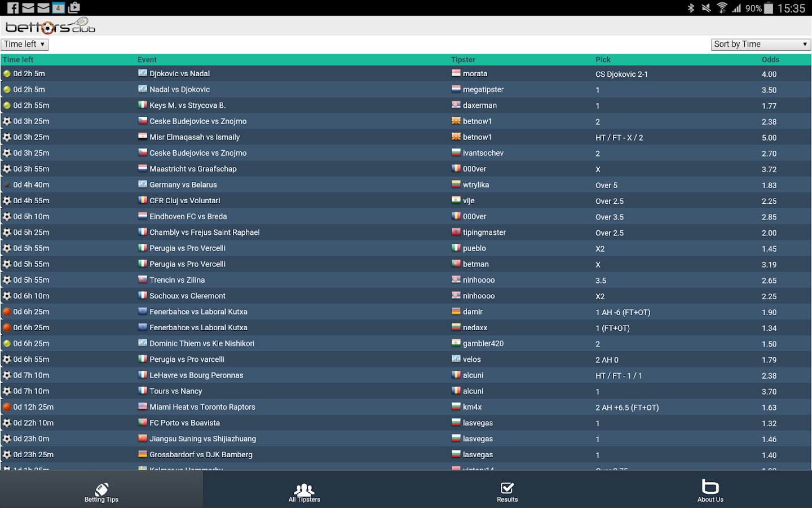
Task: Click the flag beside FC Porto vs Boavista
Action: (x=143, y=422)
